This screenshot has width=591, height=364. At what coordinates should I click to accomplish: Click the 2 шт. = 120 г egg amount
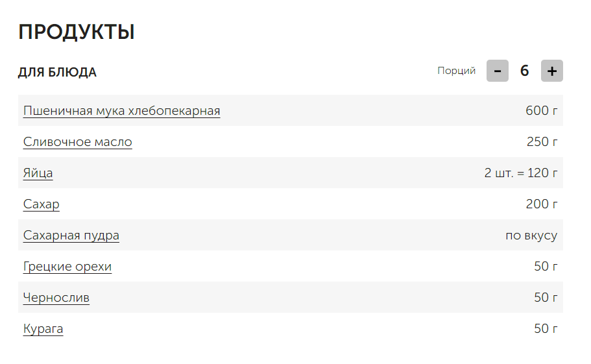click(x=520, y=173)
